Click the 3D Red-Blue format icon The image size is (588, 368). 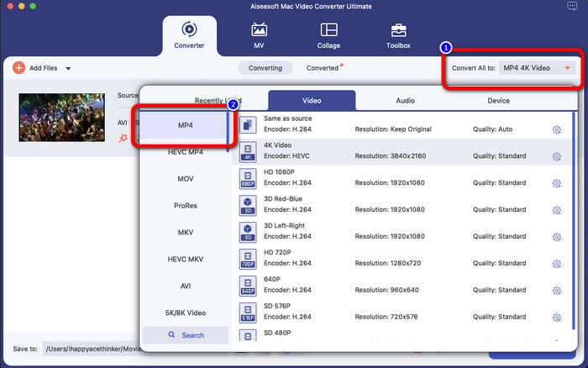(248, 205)
